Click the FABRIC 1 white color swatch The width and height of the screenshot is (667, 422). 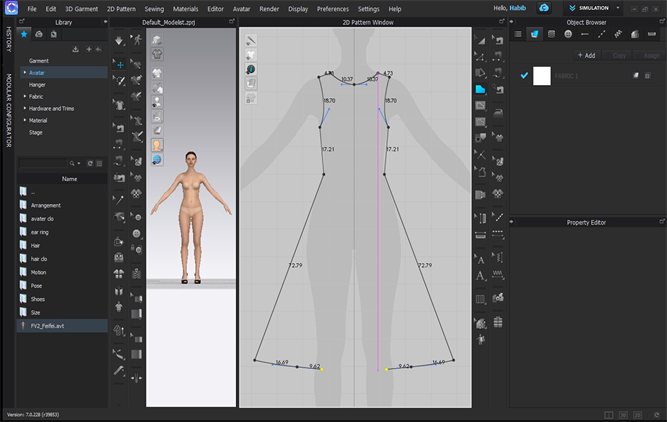point(542,76)
